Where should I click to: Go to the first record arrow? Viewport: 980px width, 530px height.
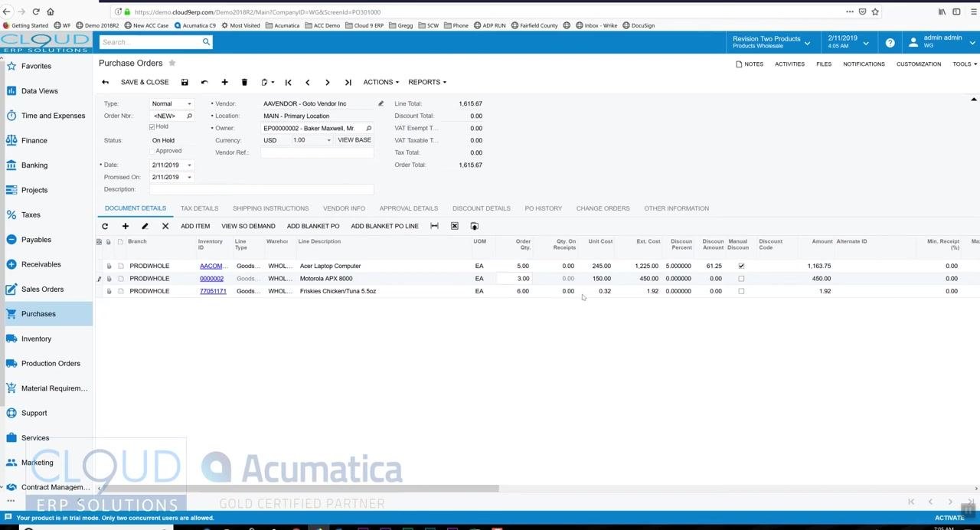[288, 82]
